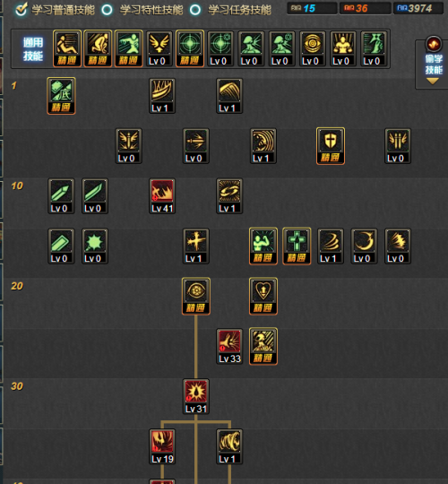Image resolution: width=448 pixels, height=484 pixels.
Task: Select the Lv 31 explosion skill icon
Action: [x=195, y=397]
